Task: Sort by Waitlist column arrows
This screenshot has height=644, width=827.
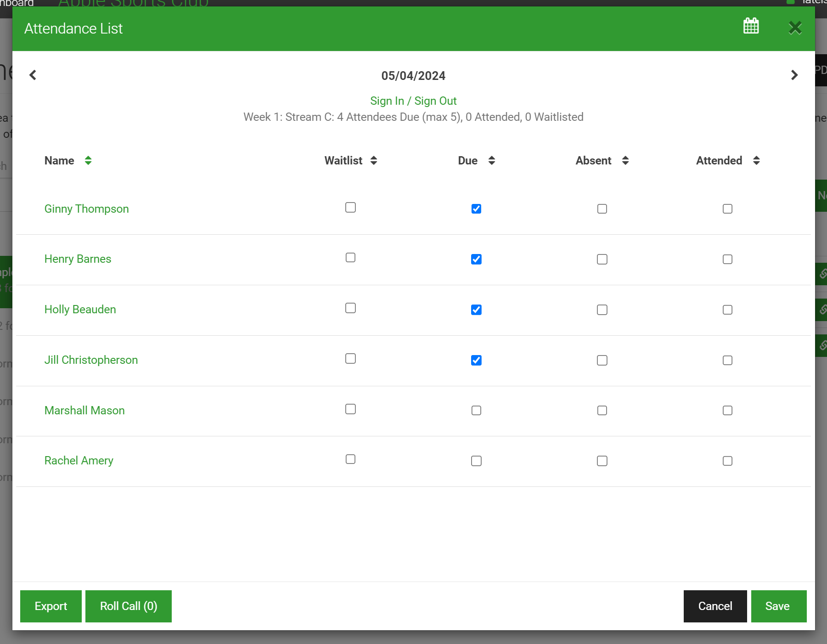Action: pos(374,160)
